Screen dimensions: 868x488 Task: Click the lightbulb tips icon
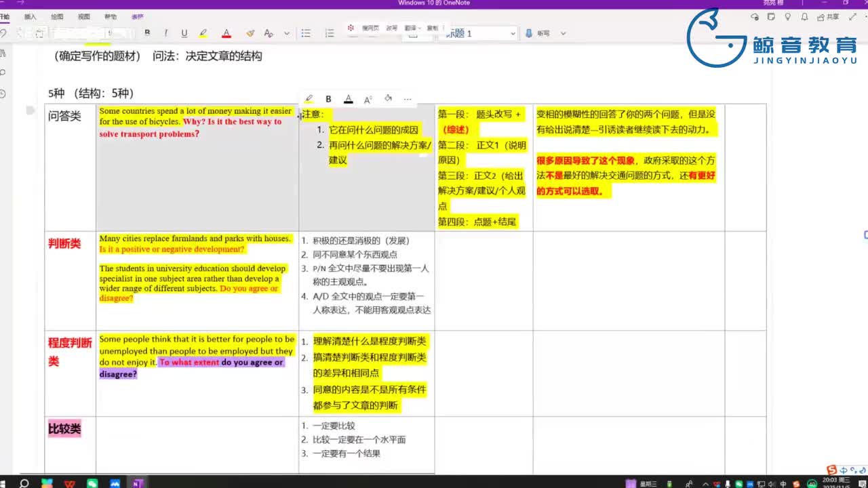click(787, 17)
